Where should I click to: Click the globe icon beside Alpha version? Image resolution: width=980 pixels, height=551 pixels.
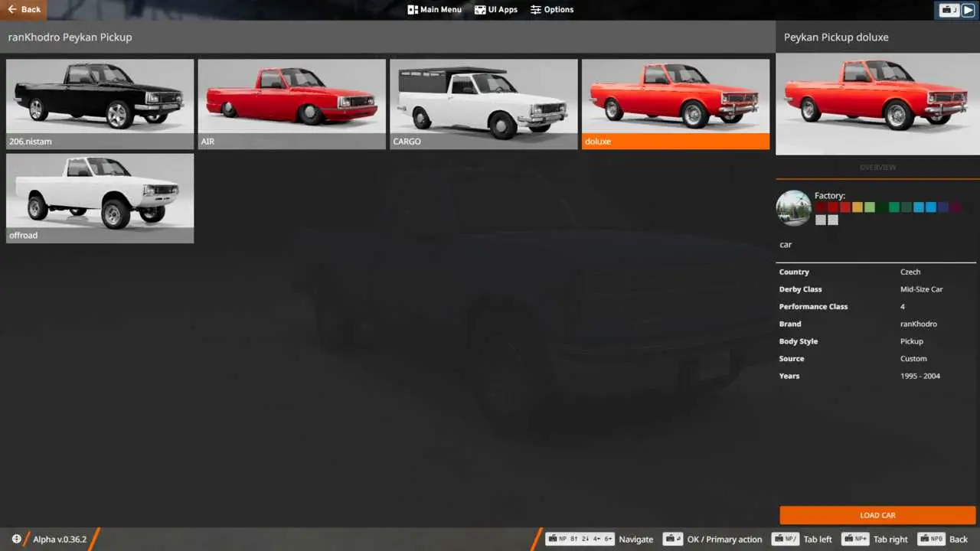pyautogui.click(x=17, y=539)
